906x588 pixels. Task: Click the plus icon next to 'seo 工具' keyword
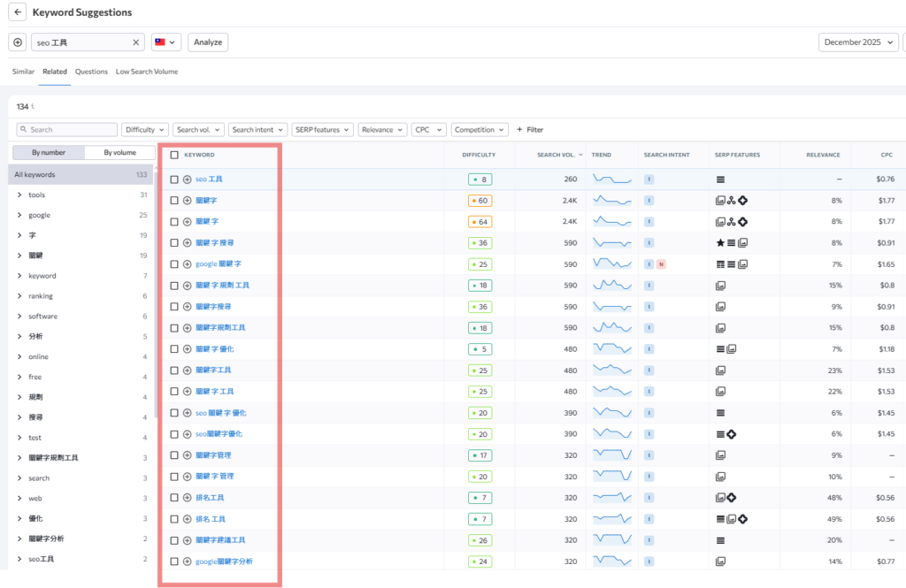pyautogui.click(x=188, y=179)
